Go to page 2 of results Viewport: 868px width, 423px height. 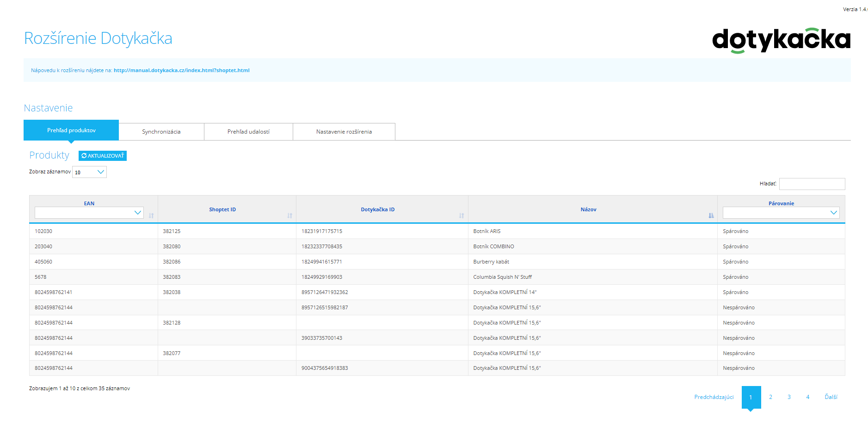771,397
